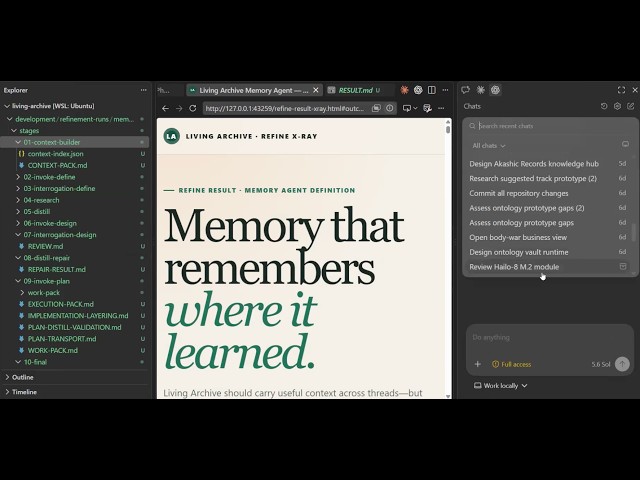
Task: Click the Search recent chats field
Action: pos(549,126)
